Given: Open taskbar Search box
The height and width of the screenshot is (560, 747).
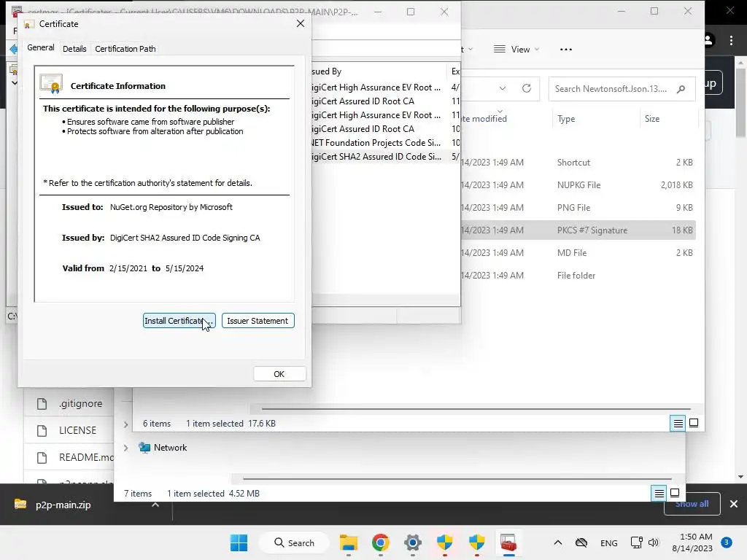Looking at the screenshot, I should (x=295, y=542).
